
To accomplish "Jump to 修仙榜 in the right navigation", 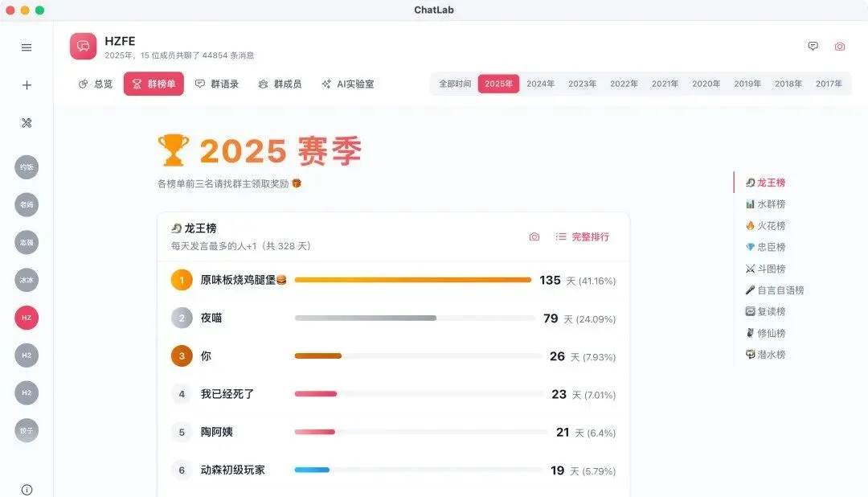I will click(766, 334).
